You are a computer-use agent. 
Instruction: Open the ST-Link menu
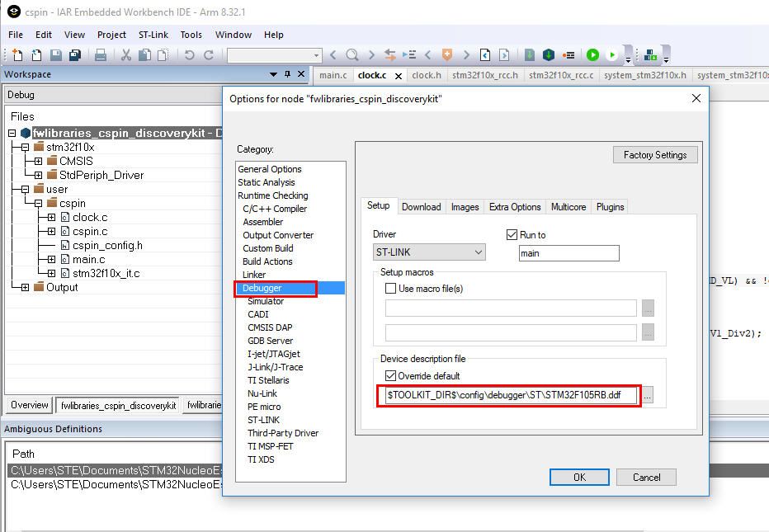[x=153, y=35]
